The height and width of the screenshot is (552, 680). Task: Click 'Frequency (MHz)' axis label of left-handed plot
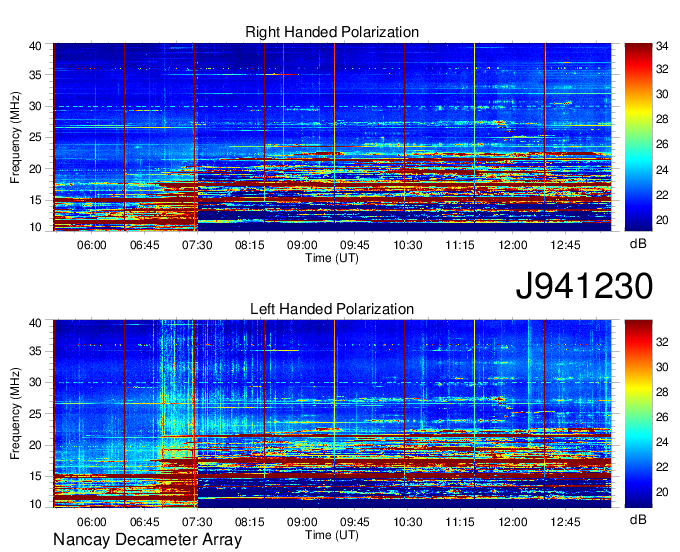[x=15, y=414]
